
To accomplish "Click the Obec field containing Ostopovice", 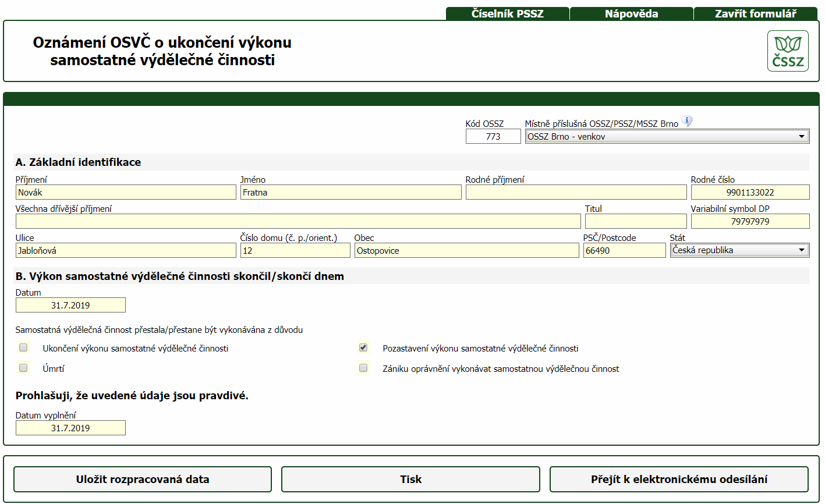I will [x=467, y=250].
